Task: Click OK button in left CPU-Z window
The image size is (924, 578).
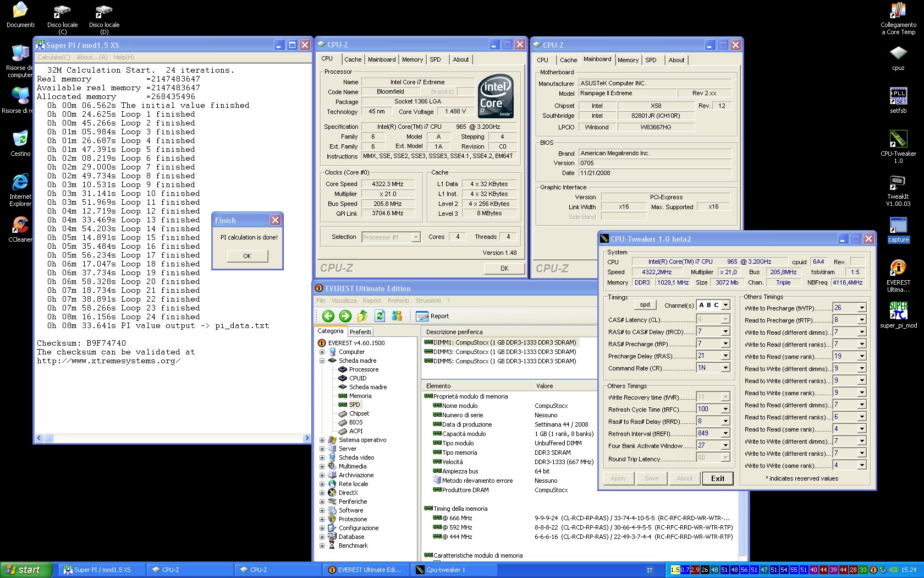Action: [x=504, y=268]
